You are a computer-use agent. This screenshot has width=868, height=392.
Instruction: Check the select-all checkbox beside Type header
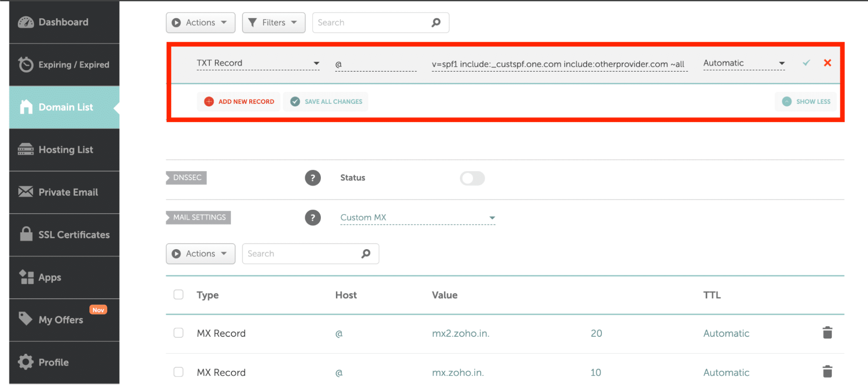(x=178, y=295)
